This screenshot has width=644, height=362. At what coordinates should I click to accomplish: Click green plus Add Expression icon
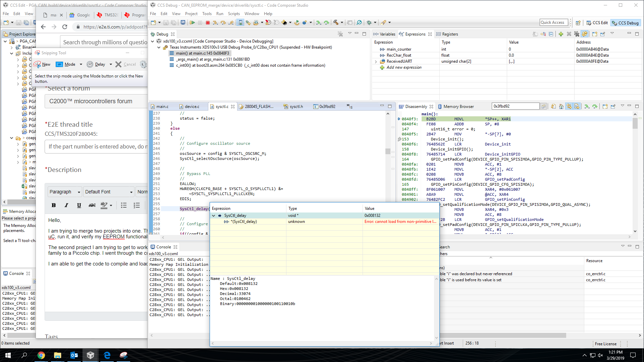(x=561, y=34)
